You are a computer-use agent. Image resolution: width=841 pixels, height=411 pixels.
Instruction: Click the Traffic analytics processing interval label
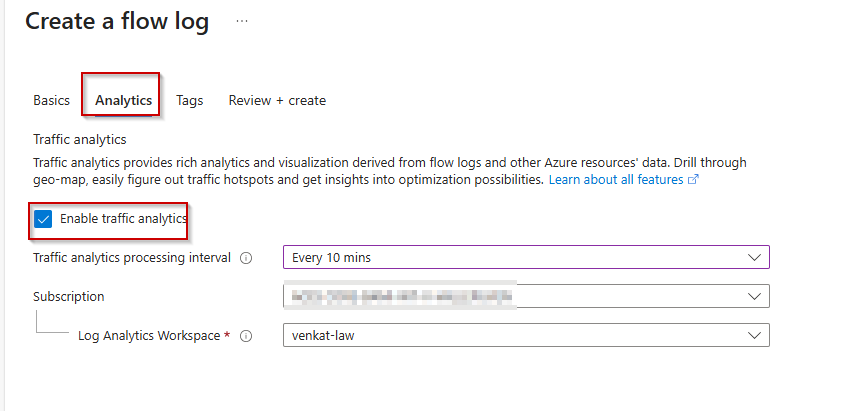pyautogui.click(x=131, y=258)
